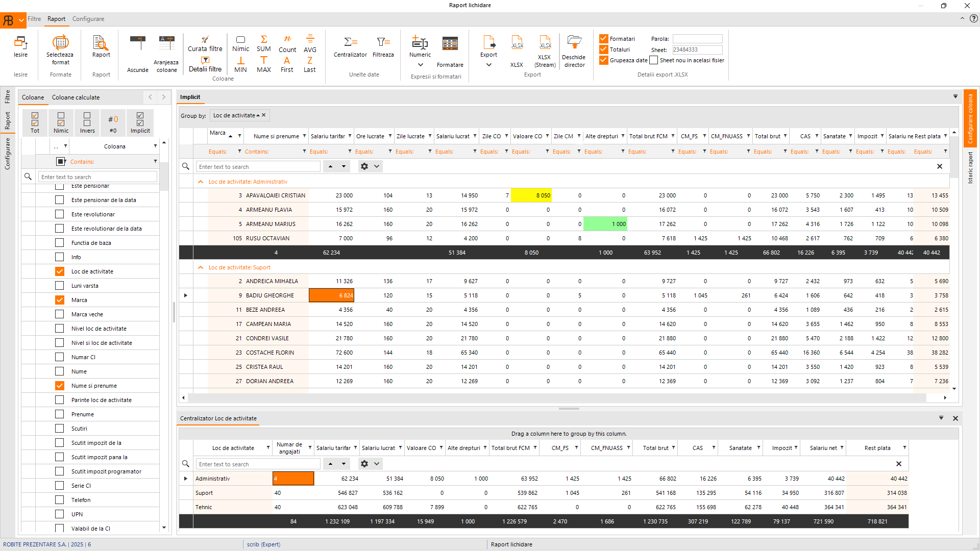Open Selecteaza format tool
This screenshot has width=980, height=551.
60,49
